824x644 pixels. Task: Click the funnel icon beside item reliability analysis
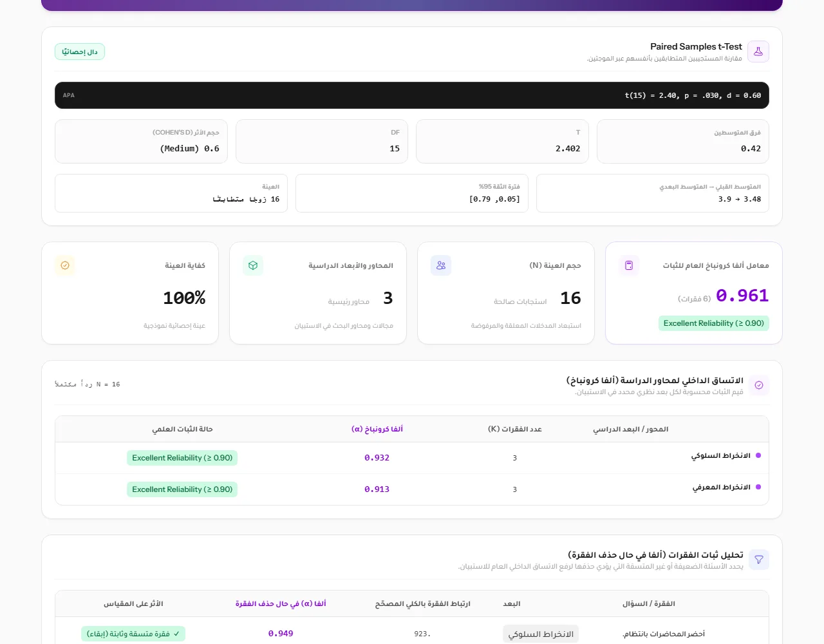coord(759,560)
